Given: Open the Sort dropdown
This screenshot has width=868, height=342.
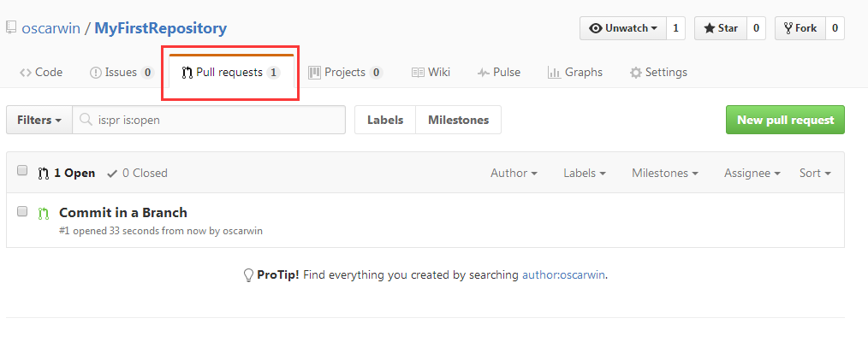Looking at the screenshot, I should pos(815,173).
